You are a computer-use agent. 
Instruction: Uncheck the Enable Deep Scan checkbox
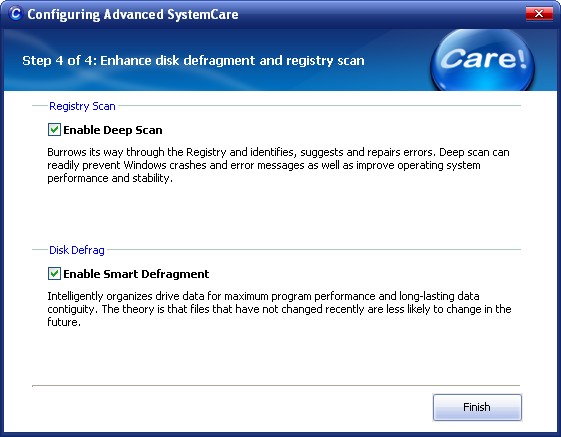click(54, 130)
